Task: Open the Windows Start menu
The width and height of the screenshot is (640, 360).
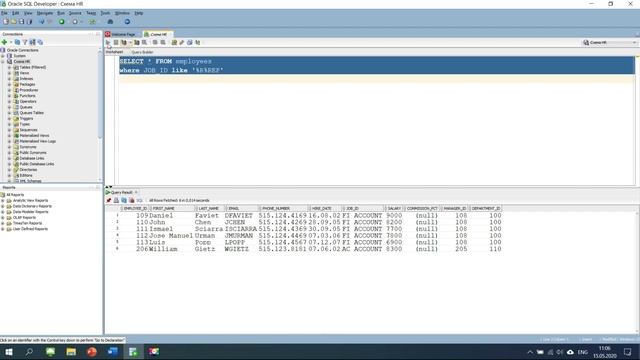Action: click(x=9, y=351)
